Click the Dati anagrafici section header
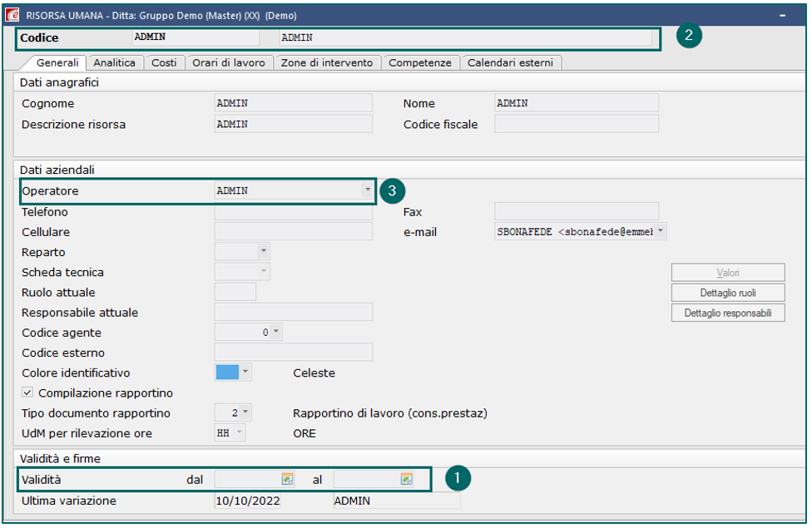Screen dimensions: 812x528 tap(59, 82)
